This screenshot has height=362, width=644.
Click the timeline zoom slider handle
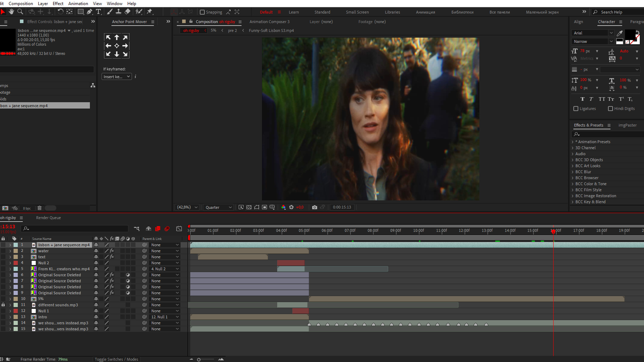(x=199, y=359)
